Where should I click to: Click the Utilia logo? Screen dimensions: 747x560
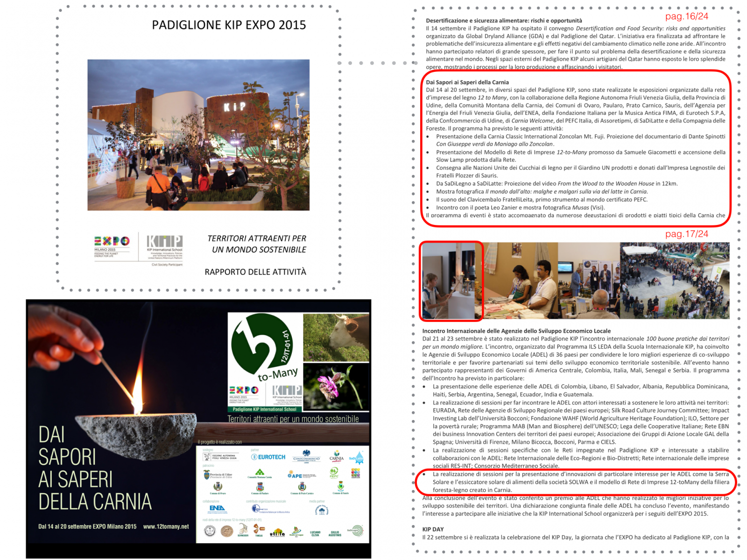pos(277,532)
